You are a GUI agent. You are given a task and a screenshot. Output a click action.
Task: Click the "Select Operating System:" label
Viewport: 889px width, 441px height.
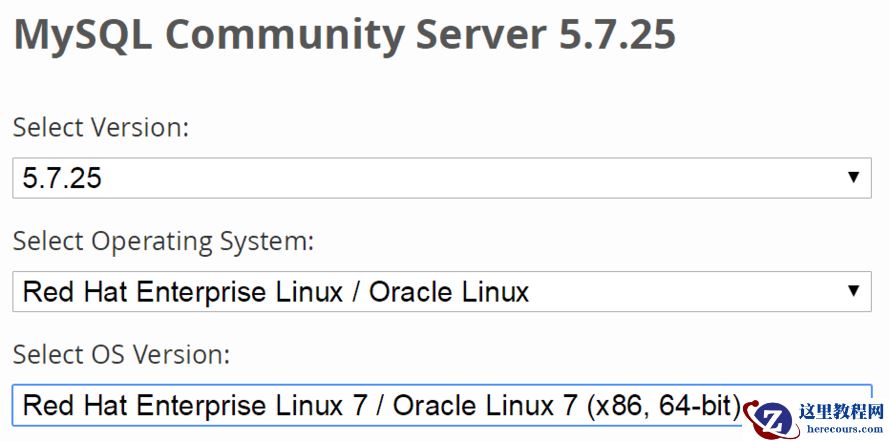point(165,241)
